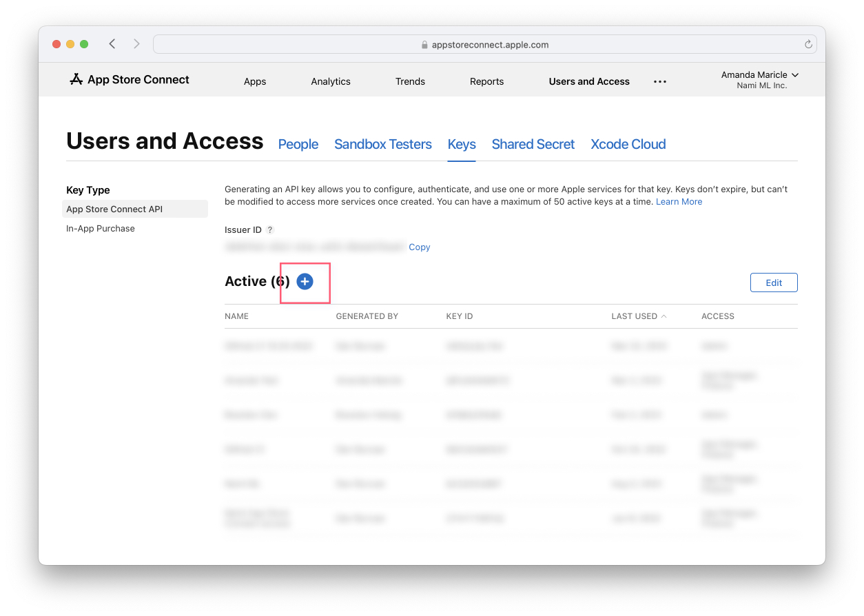Open the Apps menu
The height and width of the screenshot is (616, 864).
point(255,81)
